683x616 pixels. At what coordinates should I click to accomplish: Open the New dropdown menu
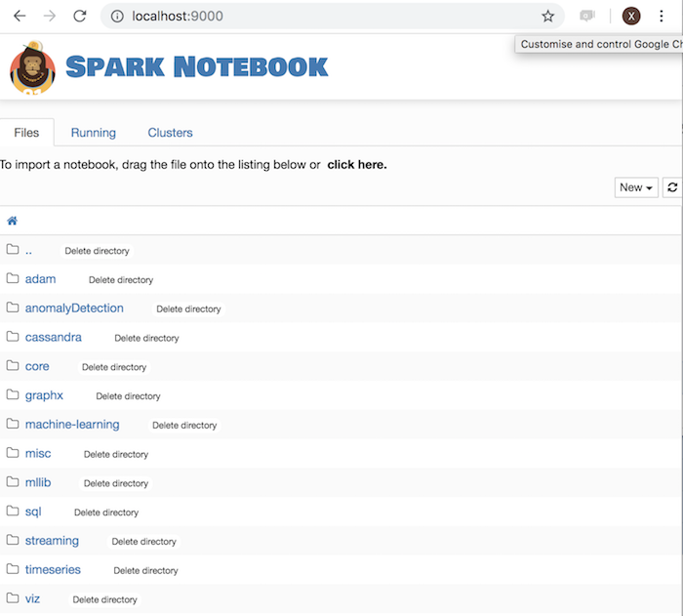pos(636,187)
